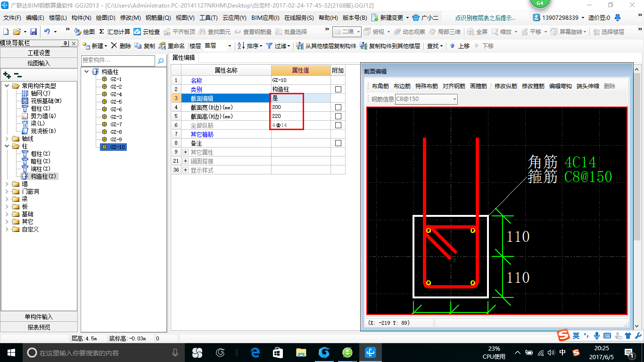Click the search magnifier icon beside 搜索构件

[161, 60]
